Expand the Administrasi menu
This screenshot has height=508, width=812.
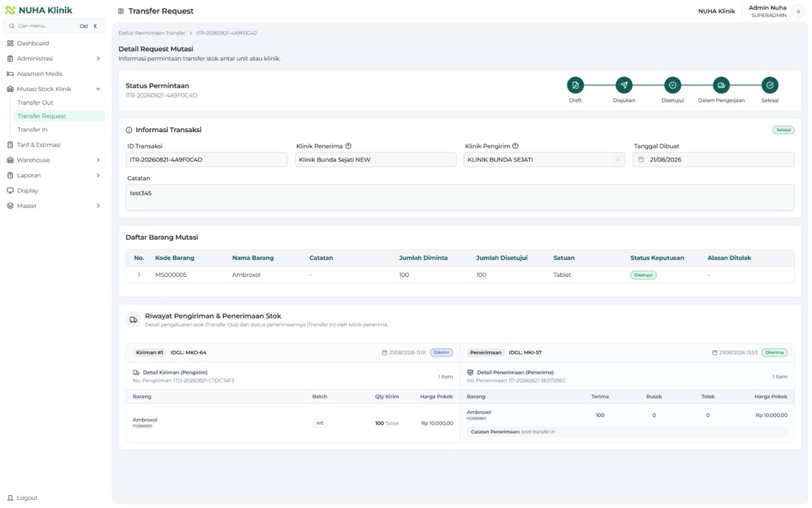point(54,58)
